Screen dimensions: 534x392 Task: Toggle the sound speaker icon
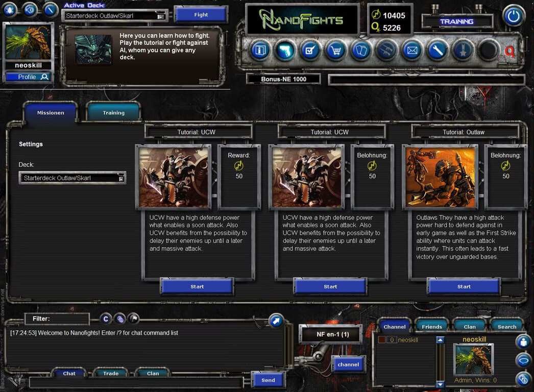(30, 10)
